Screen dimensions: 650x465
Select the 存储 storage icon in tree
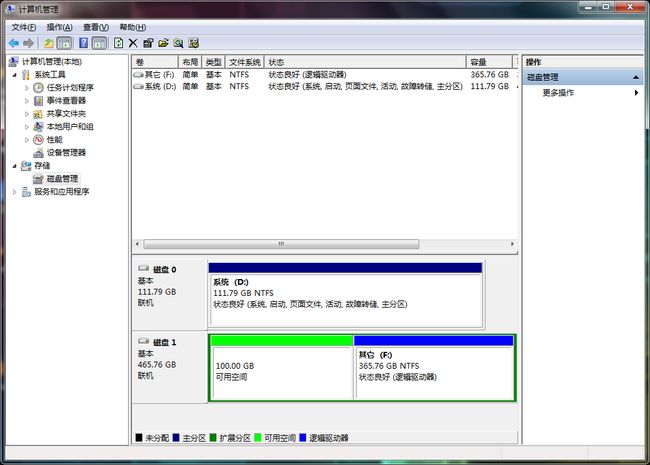tap(26, 166)
